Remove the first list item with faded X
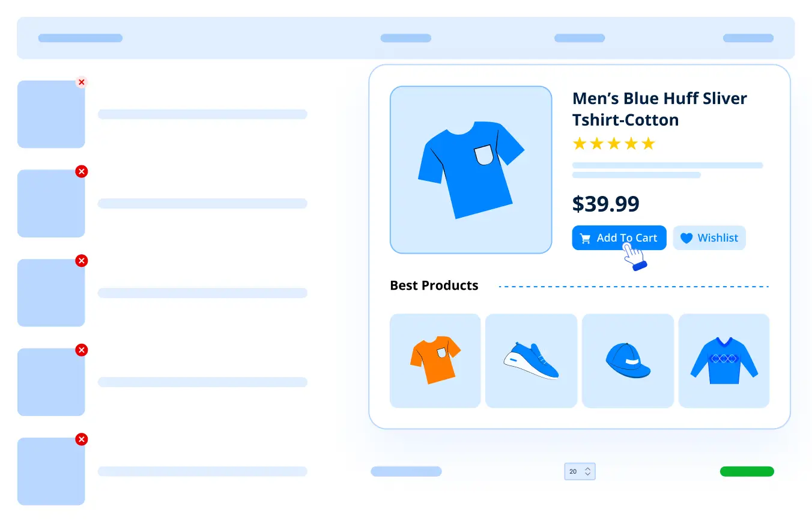The height and width of the screenshot is (529, 812). (x=82, y=82)
